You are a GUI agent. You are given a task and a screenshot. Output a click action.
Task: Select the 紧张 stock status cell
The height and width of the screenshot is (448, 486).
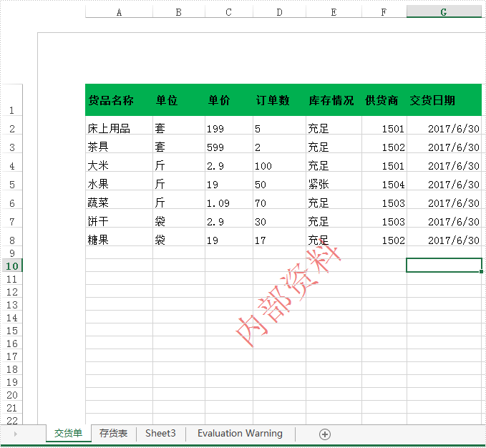pyautogui.click(x=334, y=181)
